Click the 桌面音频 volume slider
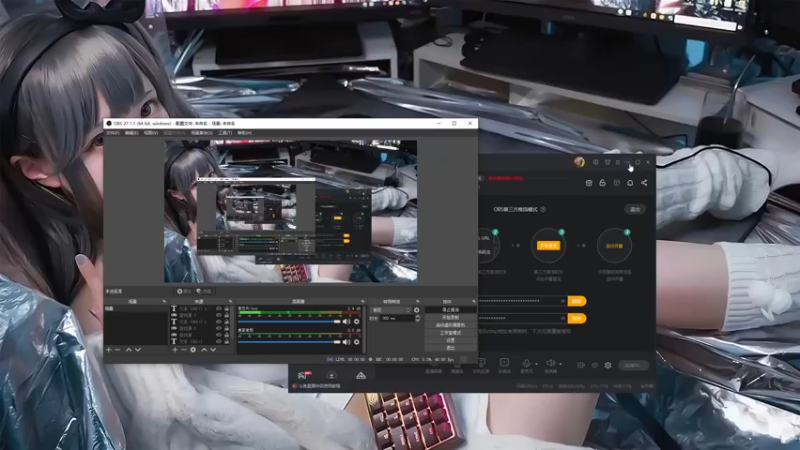This screenshot has height=450, width=800. pos(289,342)
